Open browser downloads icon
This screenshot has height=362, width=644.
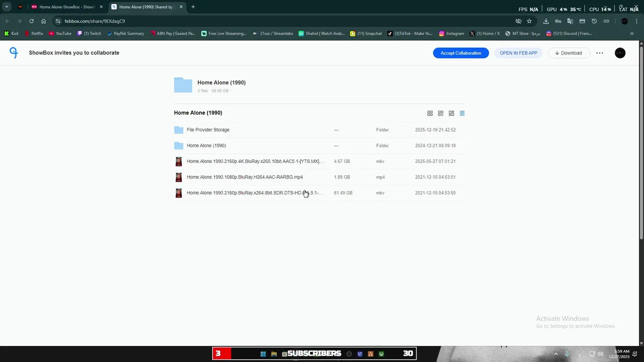pyautogui.click(x=546, y=21)
